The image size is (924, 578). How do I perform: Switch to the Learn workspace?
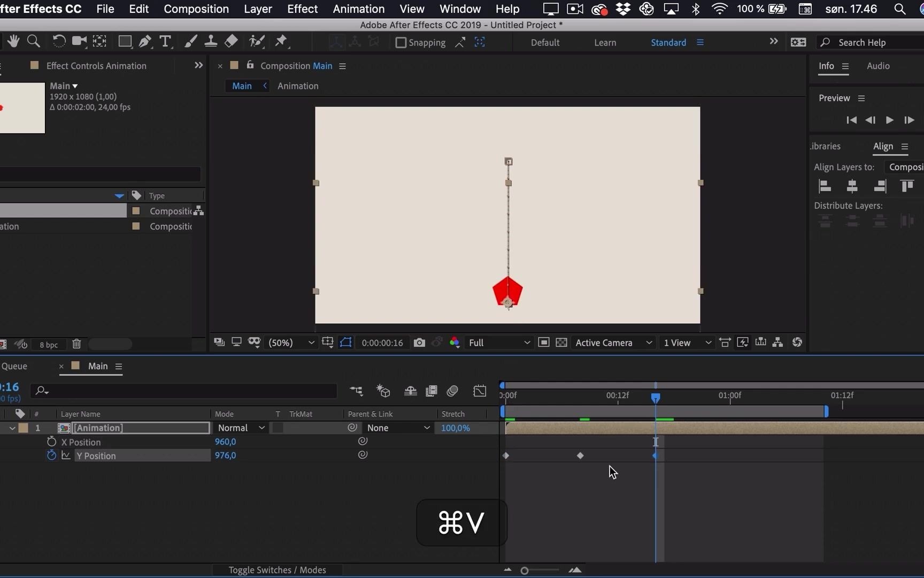pyautogui.click(x=605, y=42)
